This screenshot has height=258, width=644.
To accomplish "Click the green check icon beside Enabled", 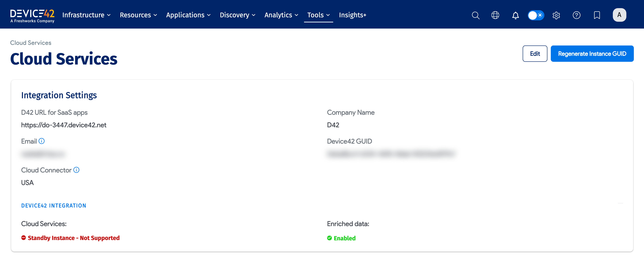I will [x=329, y=238].
